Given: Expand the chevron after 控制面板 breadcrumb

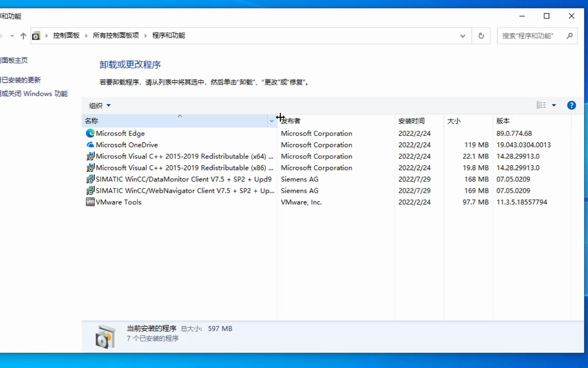Looking at the screenshot, I should [x=86, y=36].
